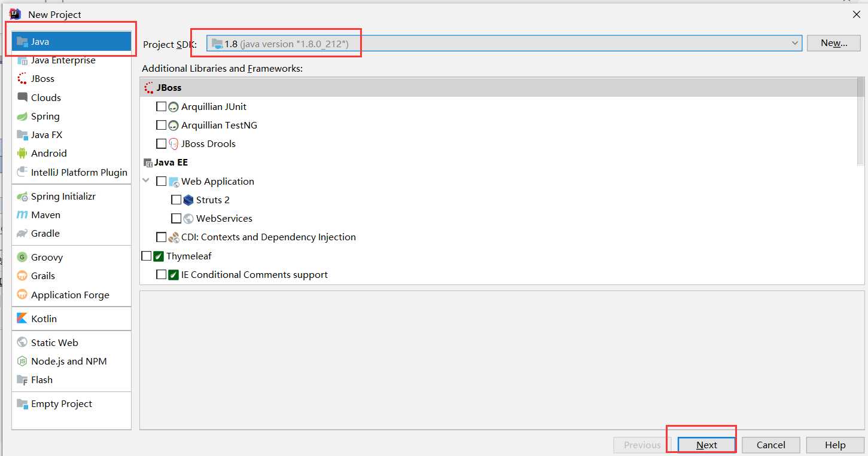
Task: Tick the Struts 2 checkbox
Action: [176, 200]
